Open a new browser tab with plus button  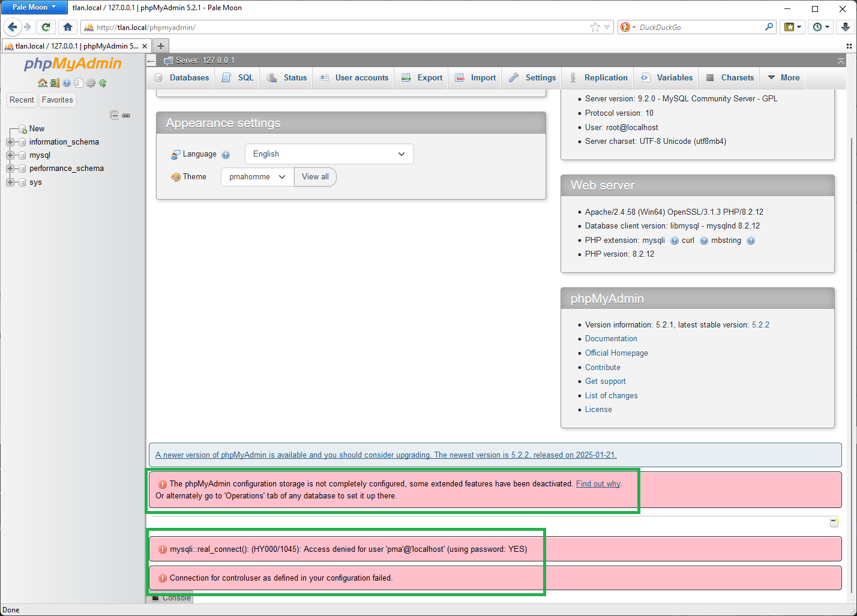tap(161, 46)
